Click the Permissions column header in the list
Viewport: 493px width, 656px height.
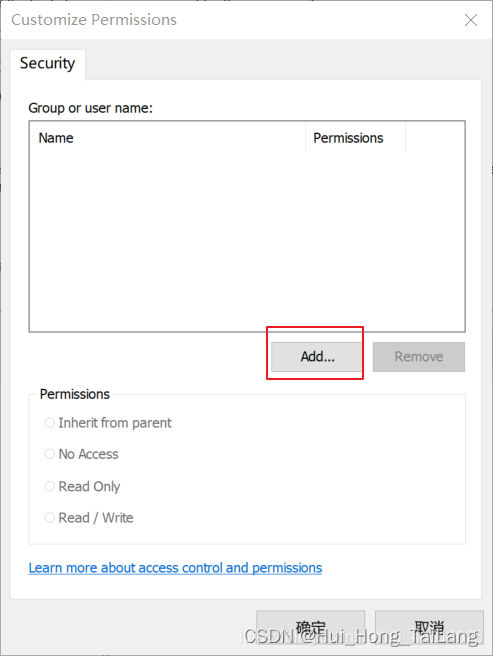pos(355,138)
